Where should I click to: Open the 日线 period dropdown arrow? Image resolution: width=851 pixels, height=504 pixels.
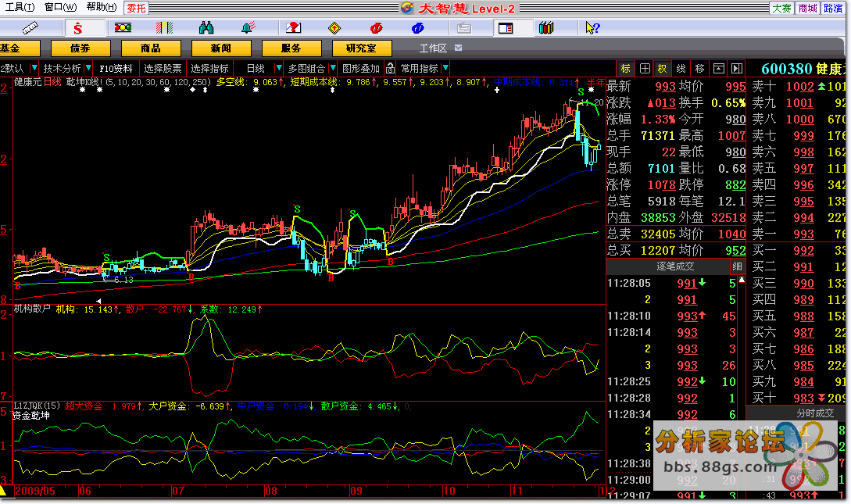pyautogui.click(x=278, y=68)
